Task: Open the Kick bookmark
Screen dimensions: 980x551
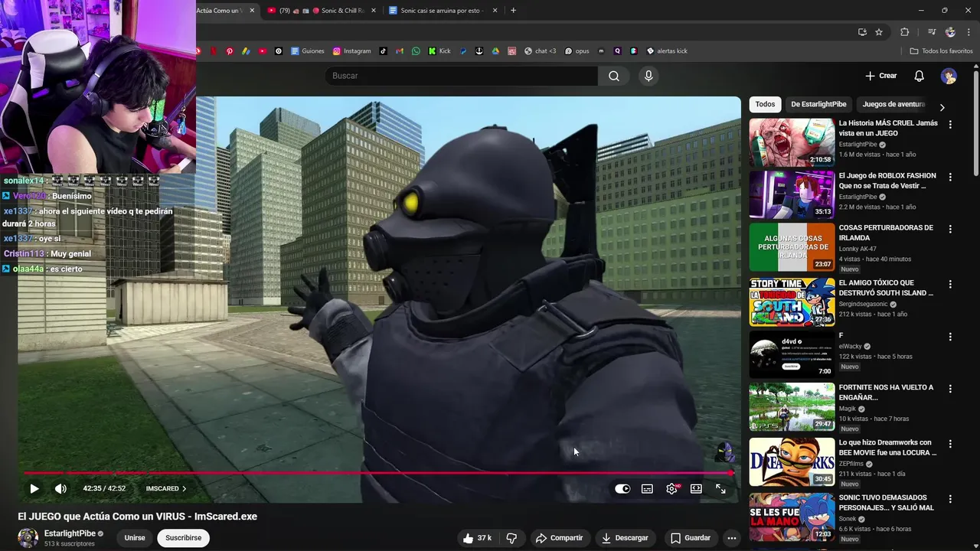Action: click(439, 51)
